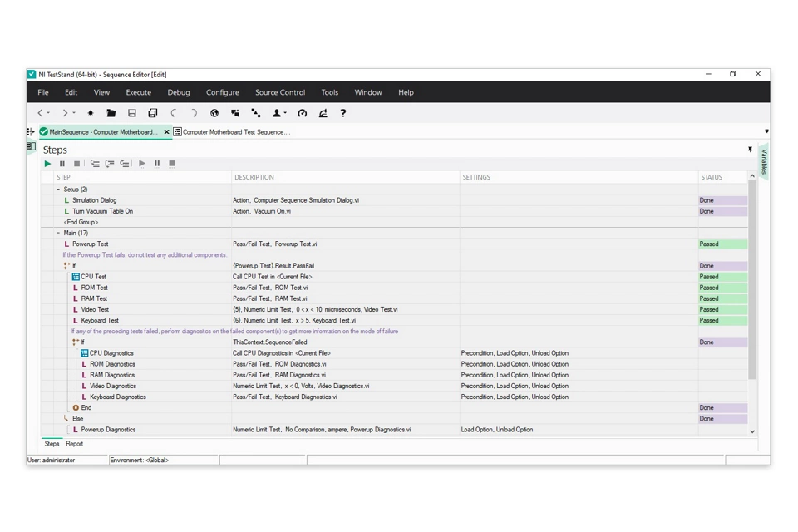The image size is (798, 532).
Task: Collapse the Main (17) step group
Action: tap(58, 234)
